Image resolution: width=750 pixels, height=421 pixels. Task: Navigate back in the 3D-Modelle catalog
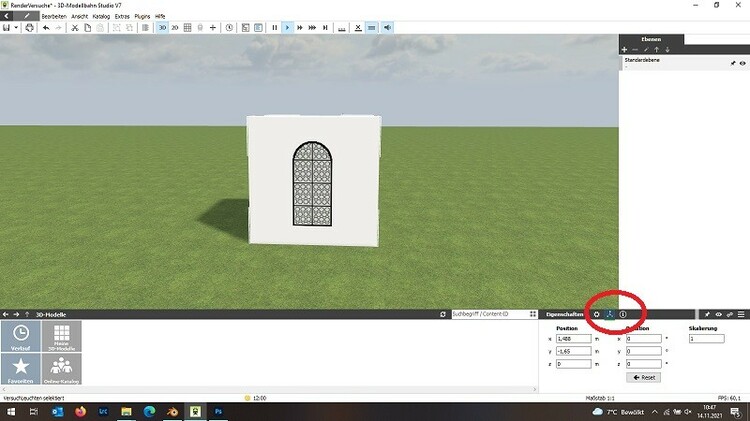point(6,314)
